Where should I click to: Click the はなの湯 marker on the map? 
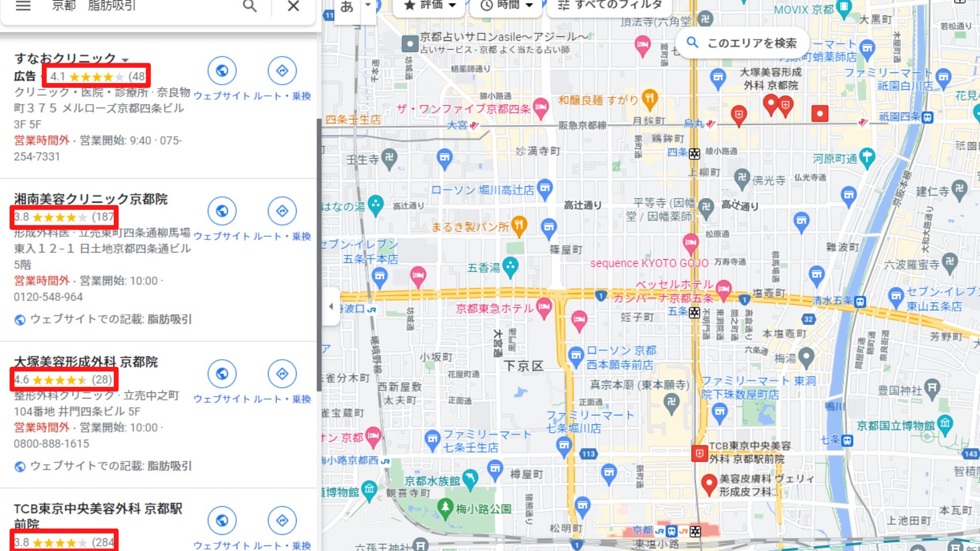pyautogui.click(x=376, y=205)
